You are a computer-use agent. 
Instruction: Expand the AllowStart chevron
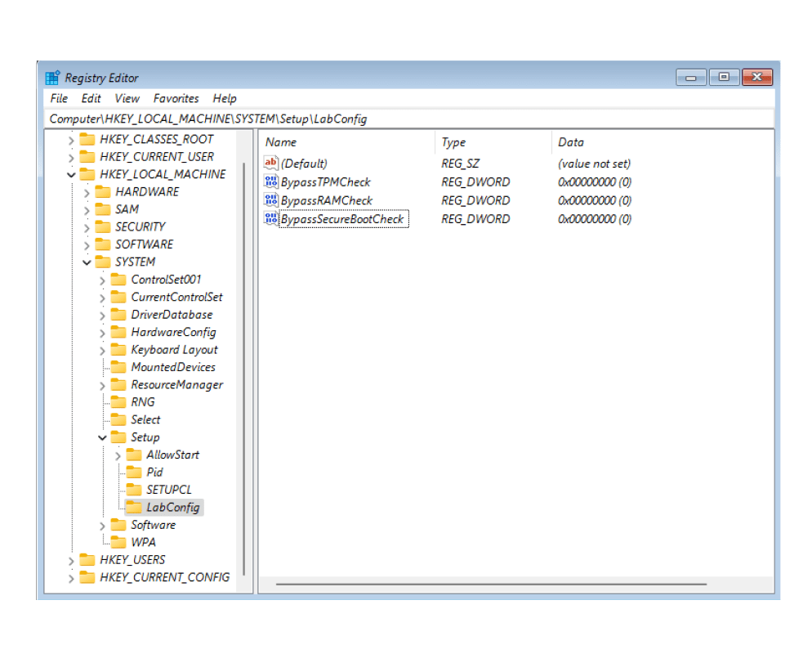[x=118, y=455]
